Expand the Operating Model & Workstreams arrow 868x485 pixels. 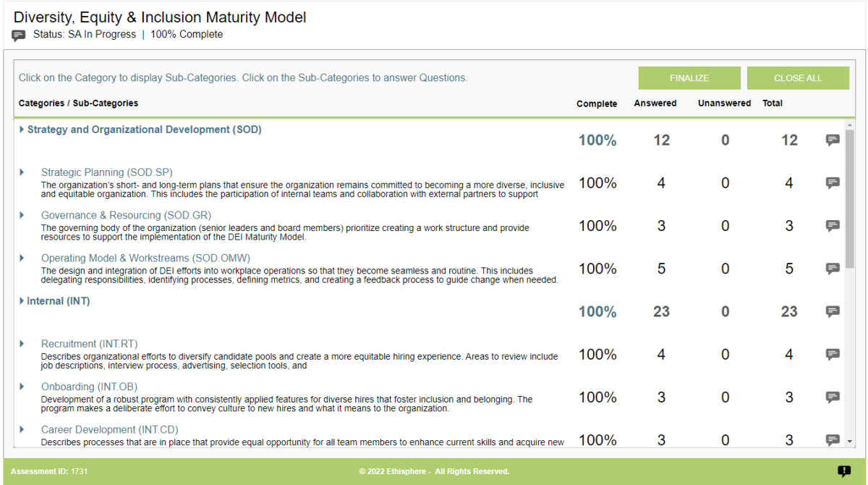tap(22, 258)
